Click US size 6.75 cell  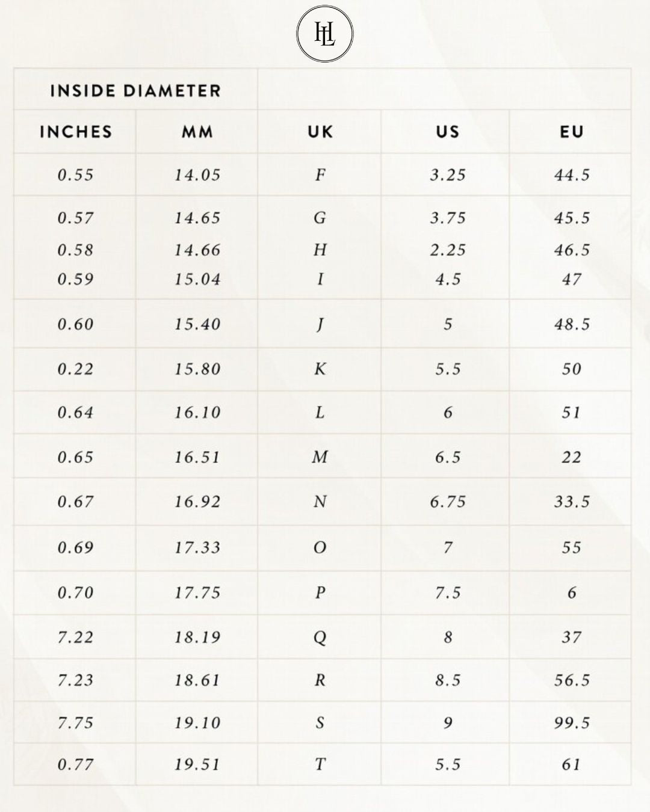point(448,502)
